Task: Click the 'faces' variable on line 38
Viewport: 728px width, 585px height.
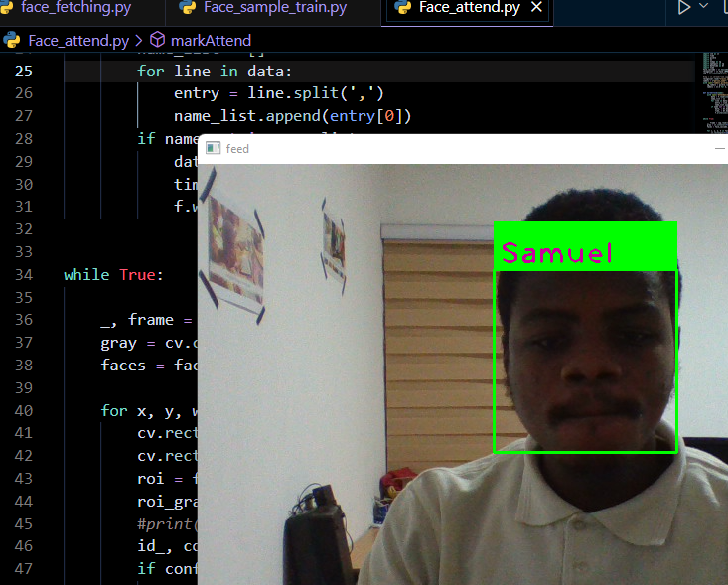Action: click(x=123, y=366)
